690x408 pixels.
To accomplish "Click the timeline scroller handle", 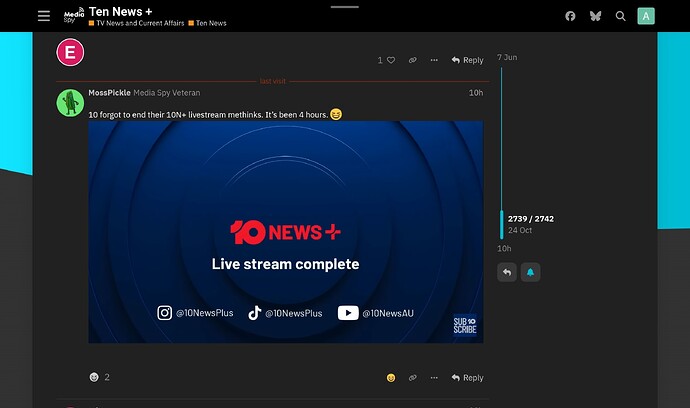I will 502,225.
